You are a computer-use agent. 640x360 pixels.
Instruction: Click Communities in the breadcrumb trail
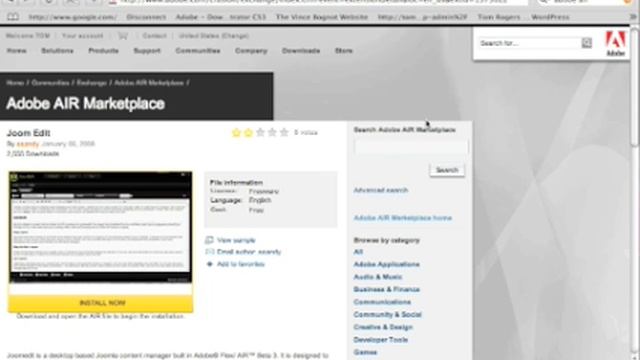coord(51,83)
